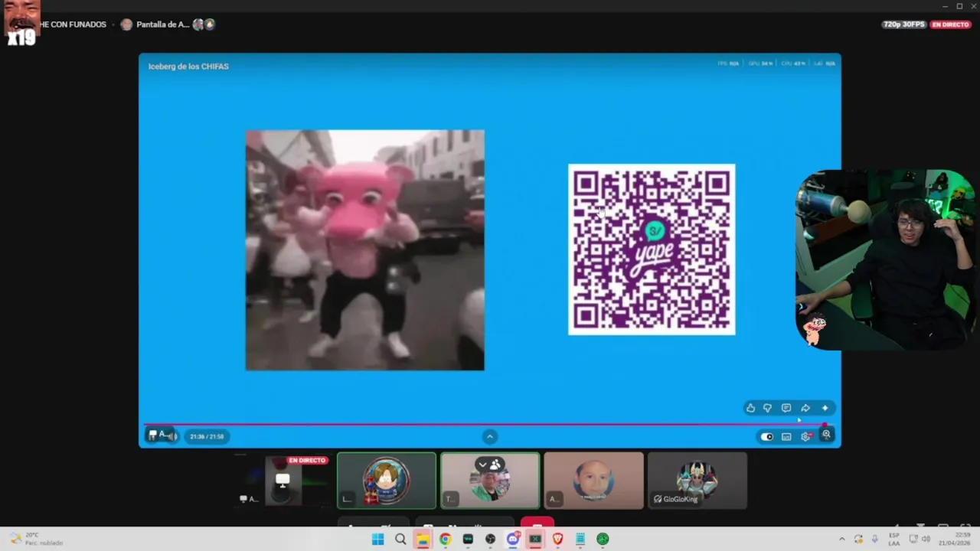Select the GloGloKing participant tile
The width and height of the screenshot is (980, 551).
point(697,481)
